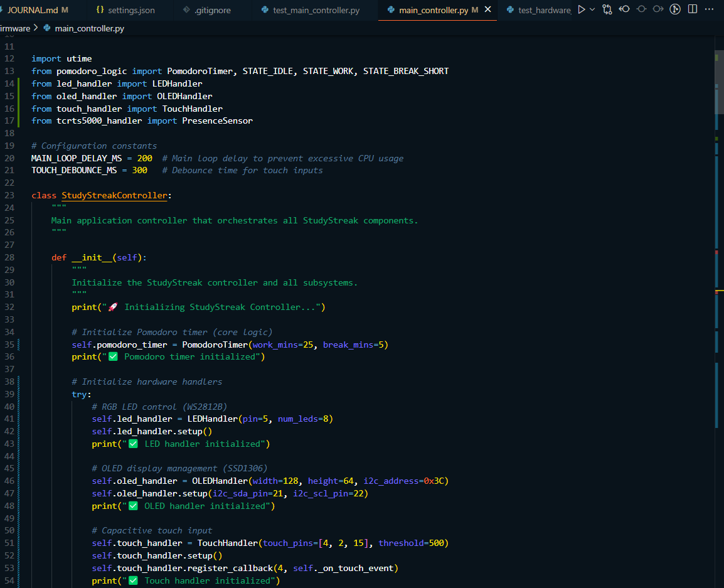Click threshold=500 argument
Screen dimensions: 724x588
411,543
